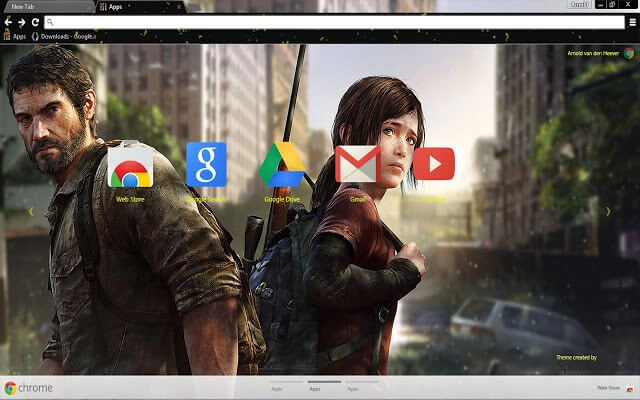Image resolution: width=640 pixels, height=400 pixels.
Task: Go to previous apps page with left arrow
Action: tap(31, 211)
